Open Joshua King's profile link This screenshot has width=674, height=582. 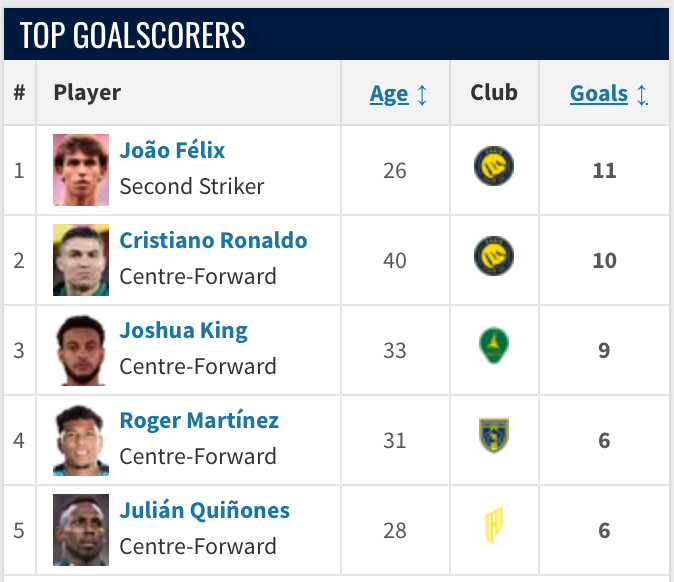(x=183, y=331)
